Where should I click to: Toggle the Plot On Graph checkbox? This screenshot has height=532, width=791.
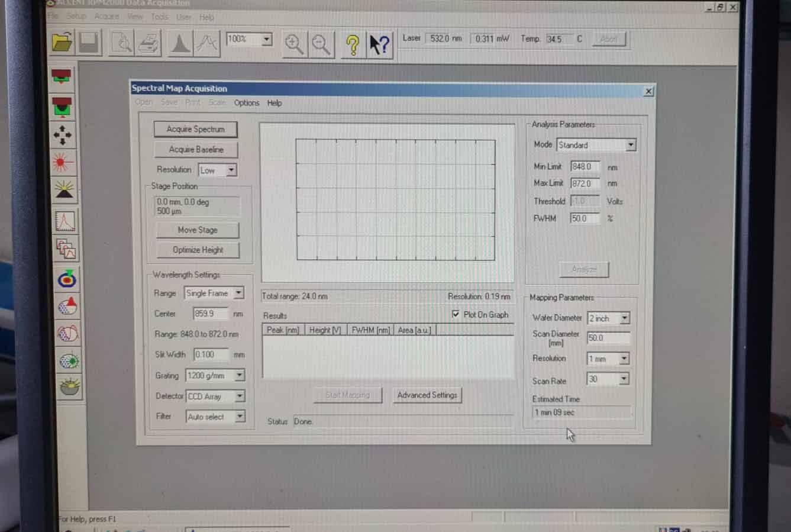click(x=456, y=314)
